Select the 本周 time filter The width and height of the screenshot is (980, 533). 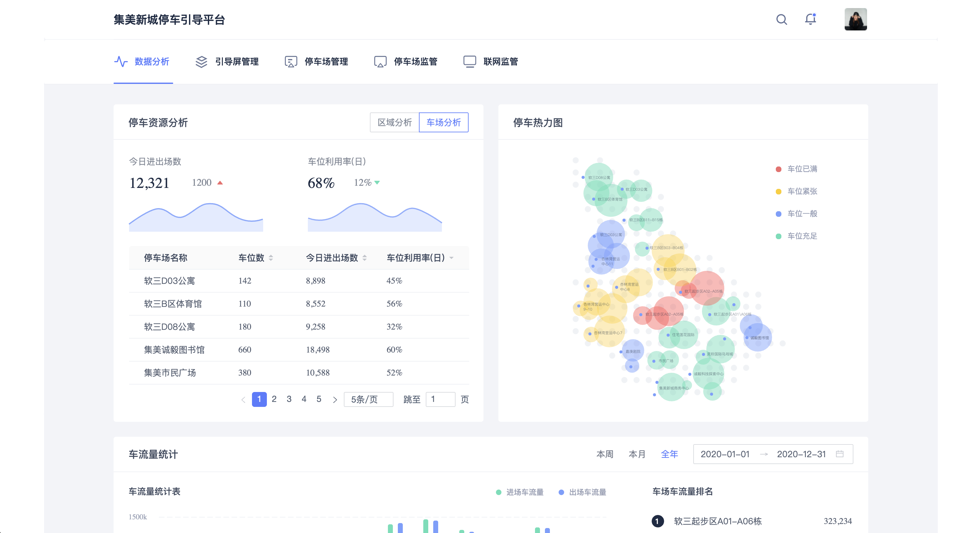click(x=605, y=454)
